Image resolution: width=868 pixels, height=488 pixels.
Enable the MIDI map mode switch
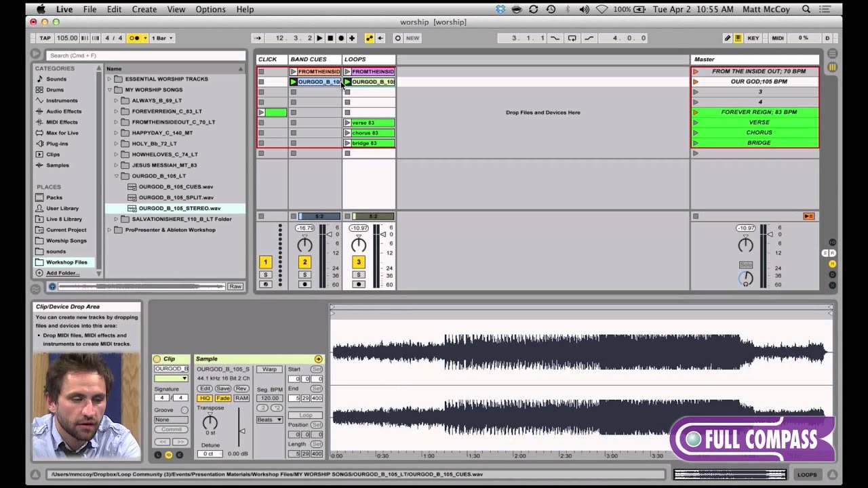click(x=778, y=38)
